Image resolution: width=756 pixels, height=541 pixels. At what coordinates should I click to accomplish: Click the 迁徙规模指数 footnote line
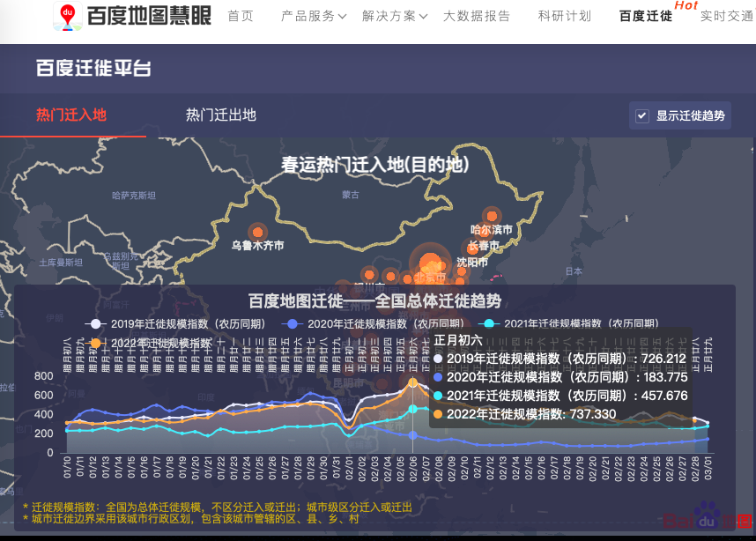(218, 508)
